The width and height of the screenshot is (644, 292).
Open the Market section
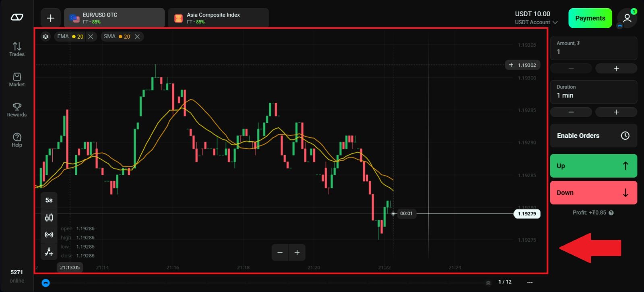point(17,79)
